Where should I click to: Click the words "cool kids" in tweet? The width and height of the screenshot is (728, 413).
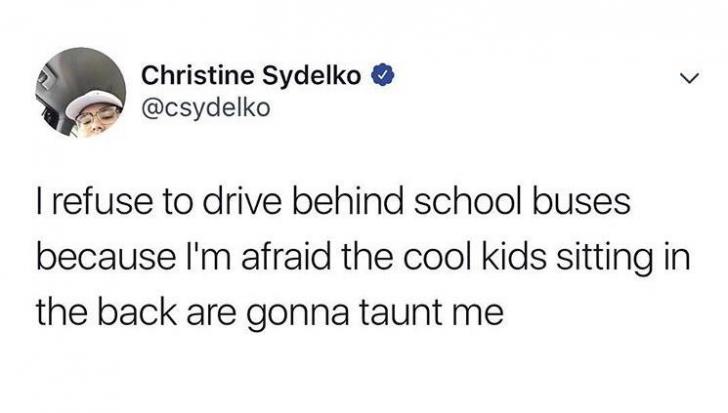[474, 257]
